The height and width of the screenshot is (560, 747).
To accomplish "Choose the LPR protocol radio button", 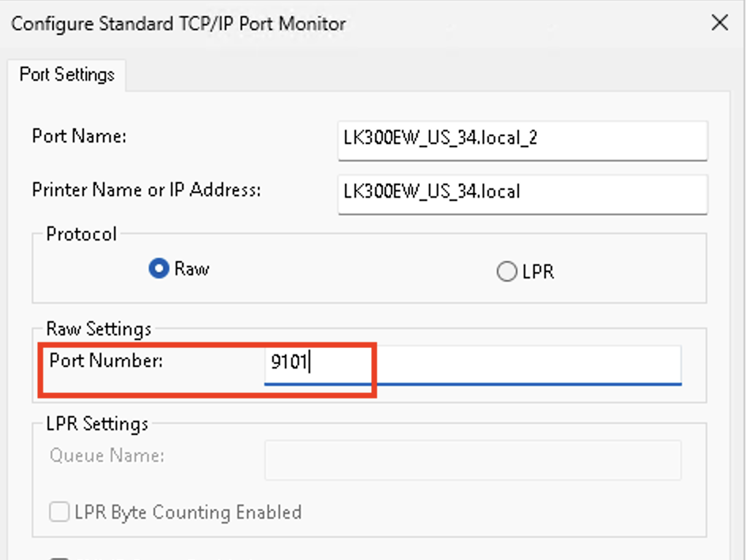I will click(x=506, y=272).
